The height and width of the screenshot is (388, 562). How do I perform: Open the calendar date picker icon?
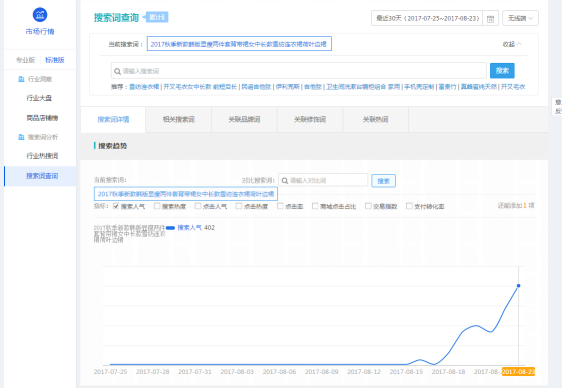click(490, 19)
